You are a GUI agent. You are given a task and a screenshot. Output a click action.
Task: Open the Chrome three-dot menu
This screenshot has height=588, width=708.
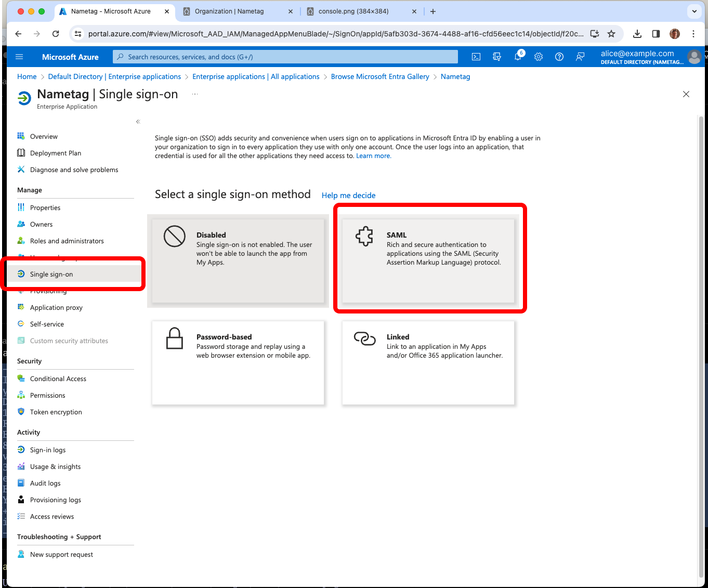tap(693, 34)
